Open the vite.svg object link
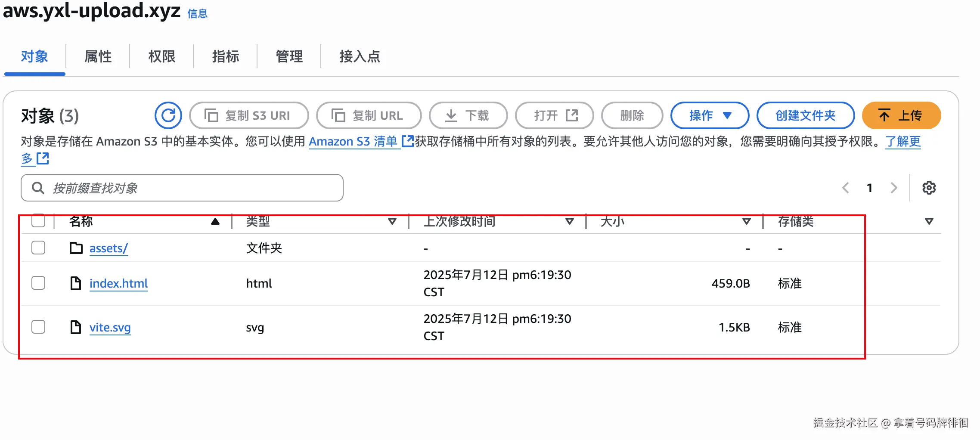Image resolution: width=980 pixels, height=440 pixels. coord(110,328)
